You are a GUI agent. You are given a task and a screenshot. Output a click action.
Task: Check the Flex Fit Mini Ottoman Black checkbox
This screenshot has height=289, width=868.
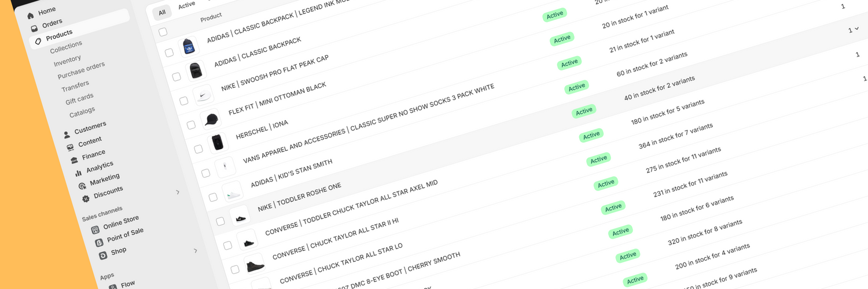tap(191, 125)
